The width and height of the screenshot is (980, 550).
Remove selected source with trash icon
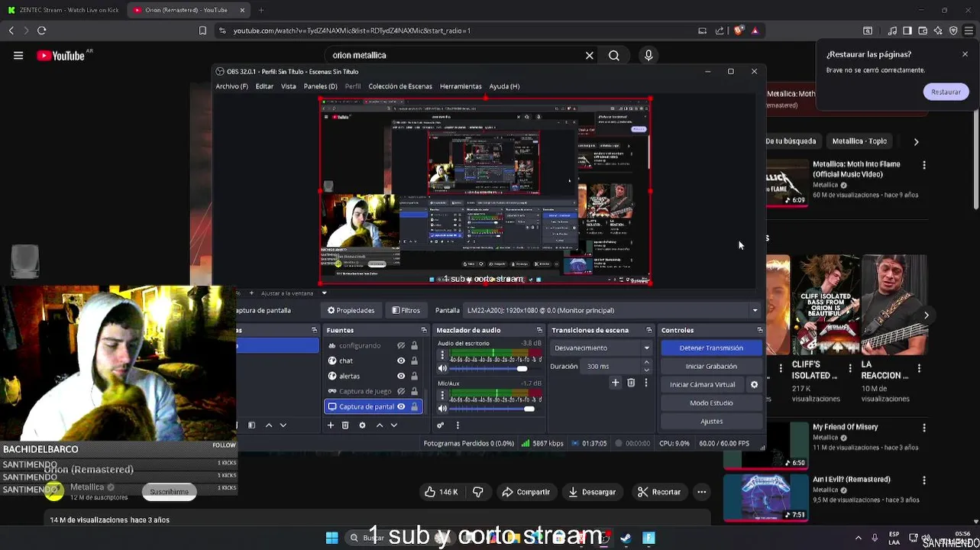pos(345,425)
